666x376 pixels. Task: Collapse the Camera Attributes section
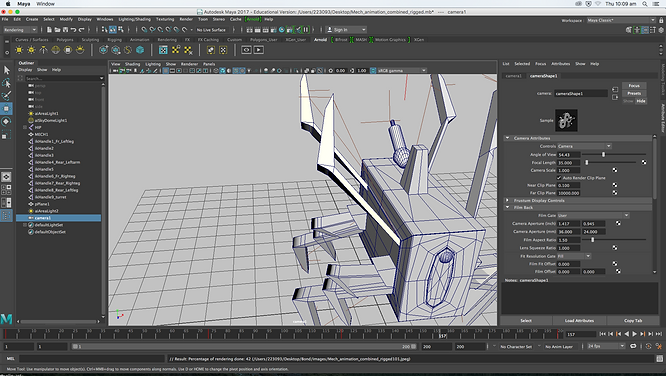[508, 138]
